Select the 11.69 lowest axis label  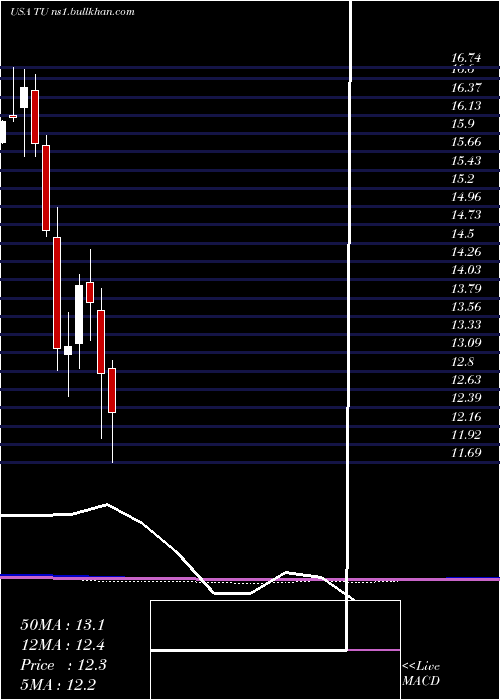[x=466, y=453]
